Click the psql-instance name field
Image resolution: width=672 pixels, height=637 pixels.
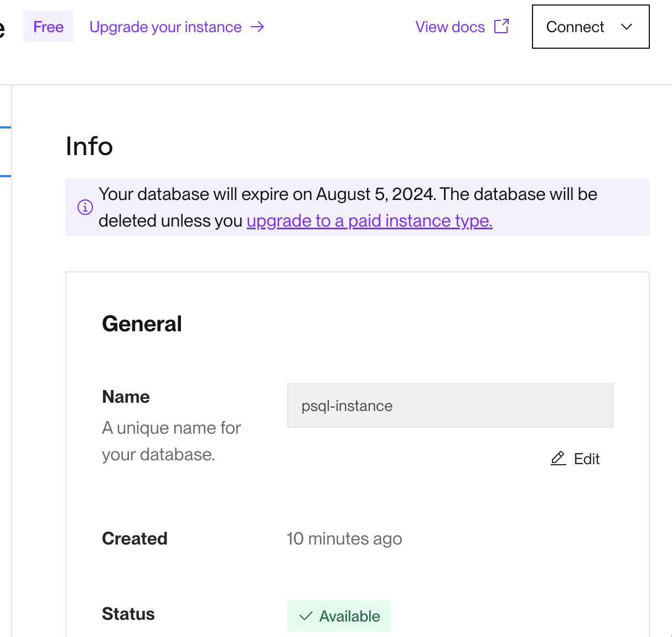pyautogui.click(x=449, y=405)
